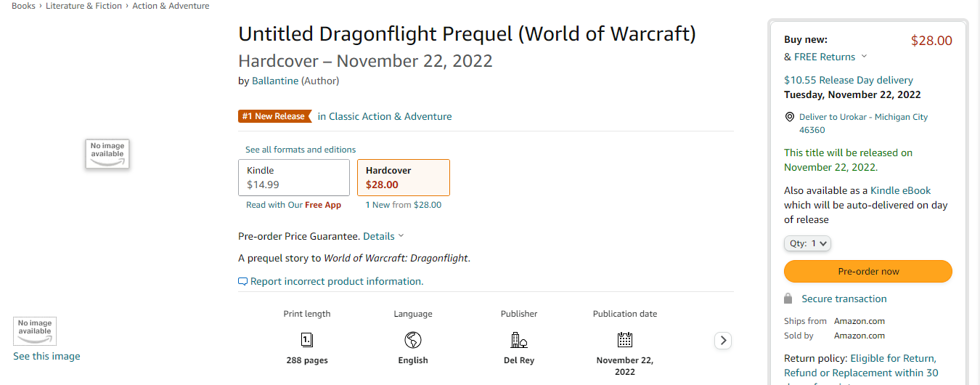
Task: Advance product details carousel with right arrow
Action: pyautogui.click(x=722, y=340)
